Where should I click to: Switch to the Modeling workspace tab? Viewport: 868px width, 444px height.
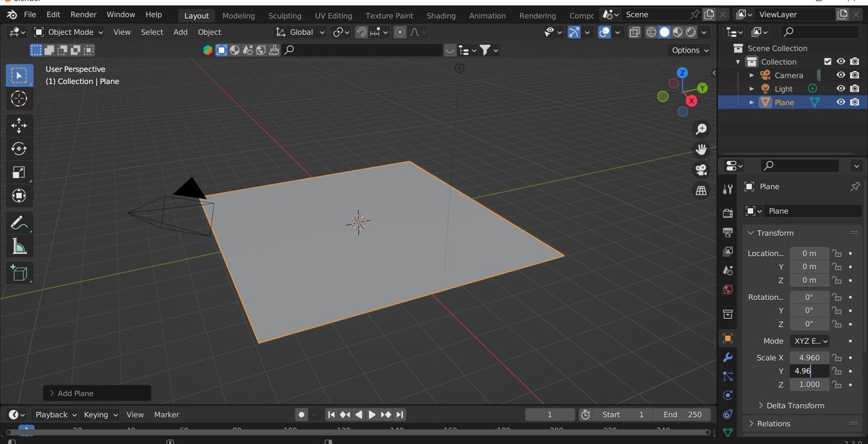[x=239, y=15]
